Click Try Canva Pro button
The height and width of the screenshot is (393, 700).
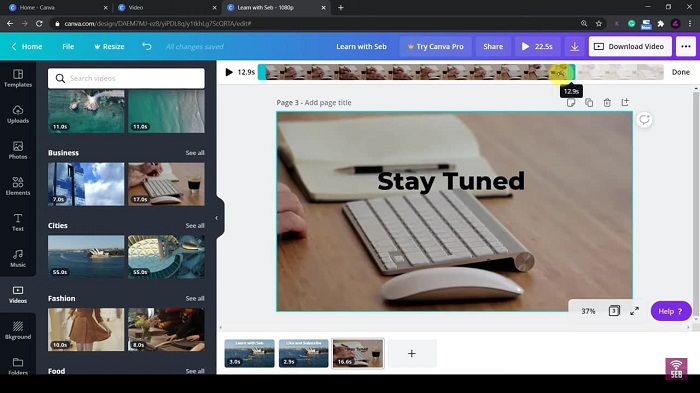coord(435,46)
